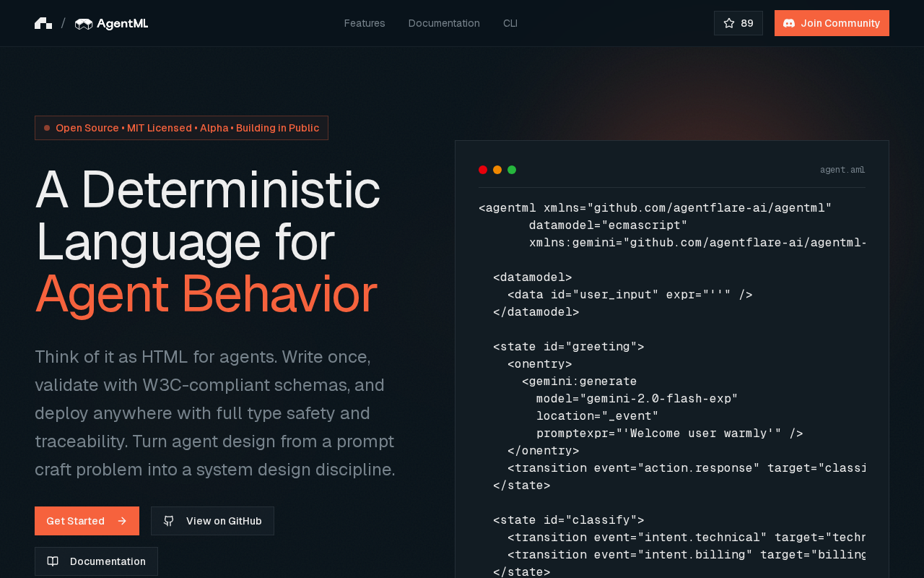Click the datamodel="ecmascript" code line
Image resolution: width=924 pixels, height=578 pixels.
coord(608,225)
